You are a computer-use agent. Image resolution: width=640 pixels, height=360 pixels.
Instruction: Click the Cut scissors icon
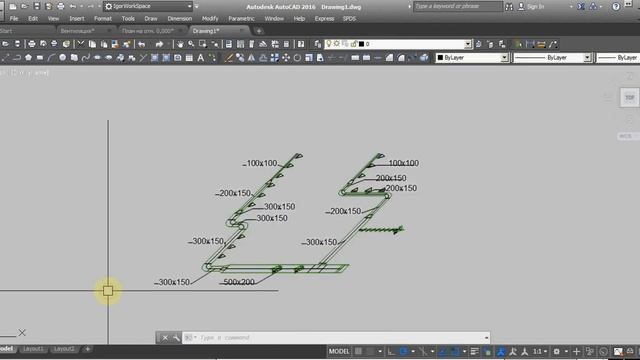81,44
